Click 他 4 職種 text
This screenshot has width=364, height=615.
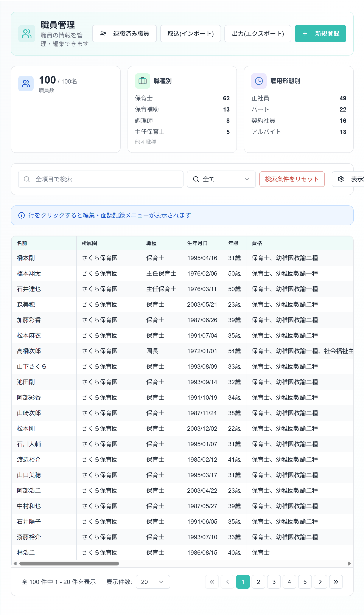pyautogui.click(x=145, y=142)
